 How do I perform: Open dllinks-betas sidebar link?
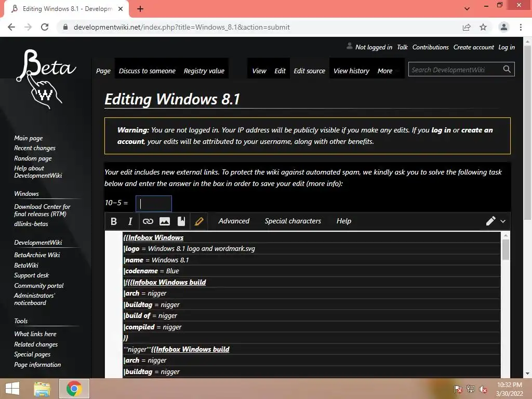point(31,224)
